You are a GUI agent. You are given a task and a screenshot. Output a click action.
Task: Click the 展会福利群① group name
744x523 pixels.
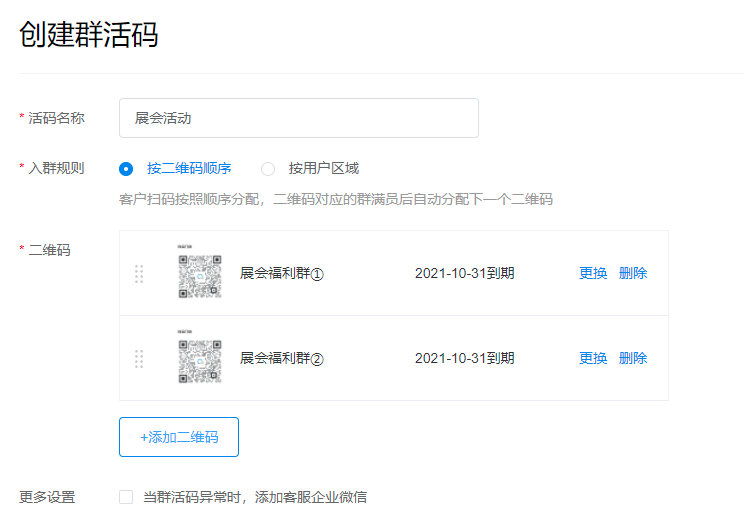(282, 273)
